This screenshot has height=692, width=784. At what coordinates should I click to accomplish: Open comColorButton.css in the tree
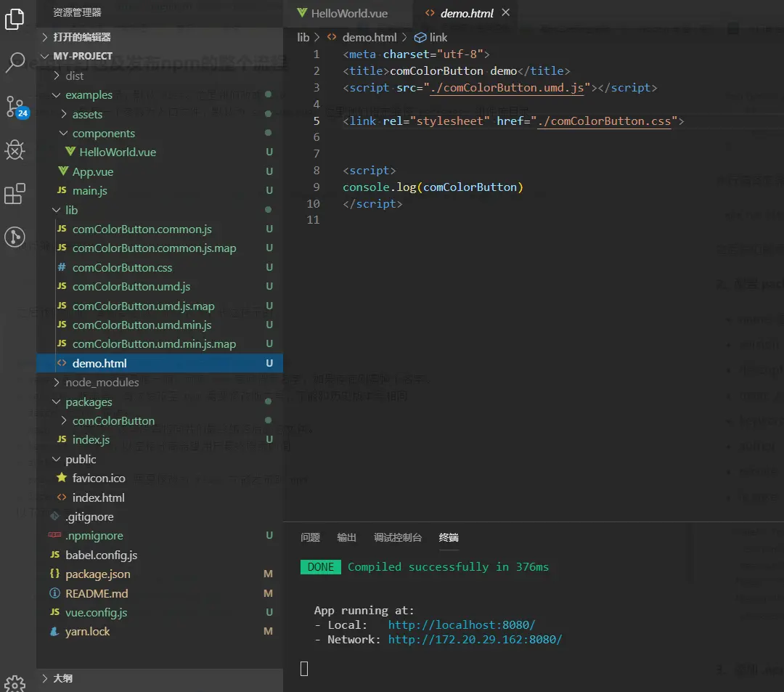[x=160, y=267]
